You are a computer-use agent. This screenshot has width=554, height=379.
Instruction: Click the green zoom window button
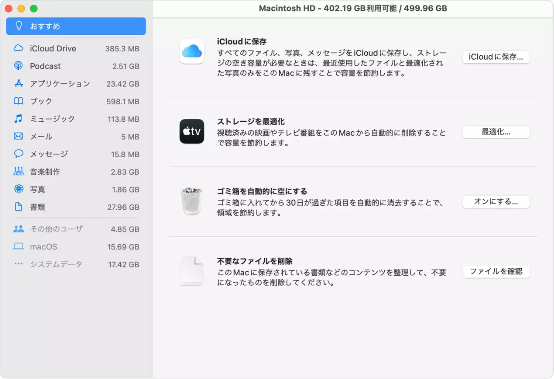point(34,8)
